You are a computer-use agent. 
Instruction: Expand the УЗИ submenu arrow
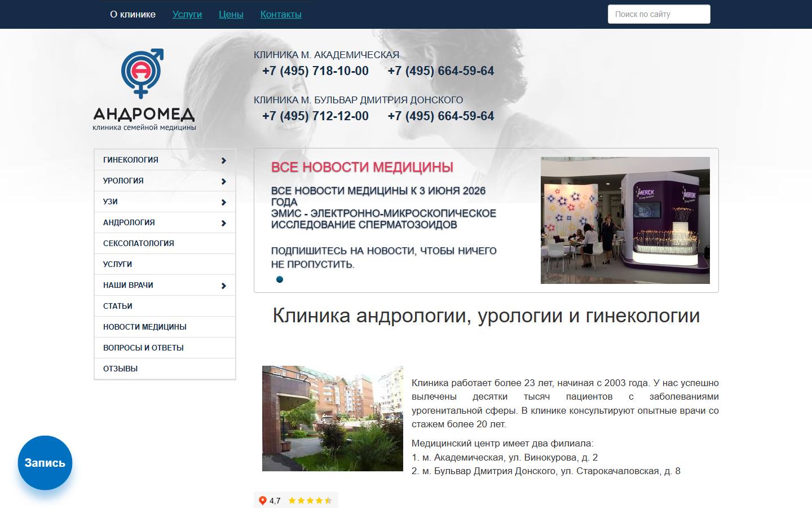tap(224, 202)
